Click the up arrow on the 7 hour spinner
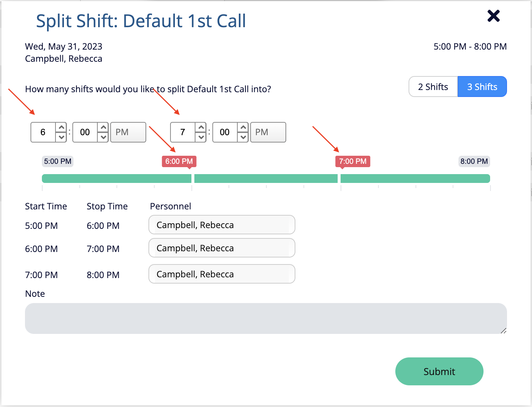The height and width of the screenshot is (407, 532). (201, 128)
